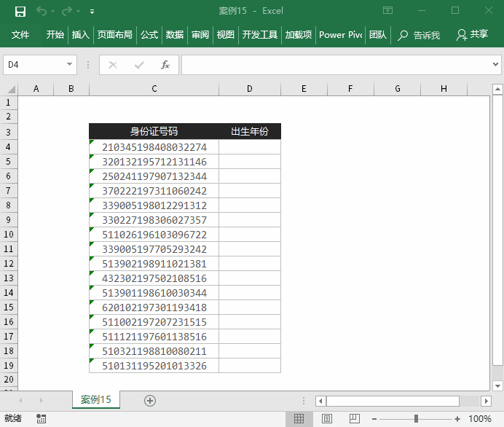Select column C header

click(154, 89)
